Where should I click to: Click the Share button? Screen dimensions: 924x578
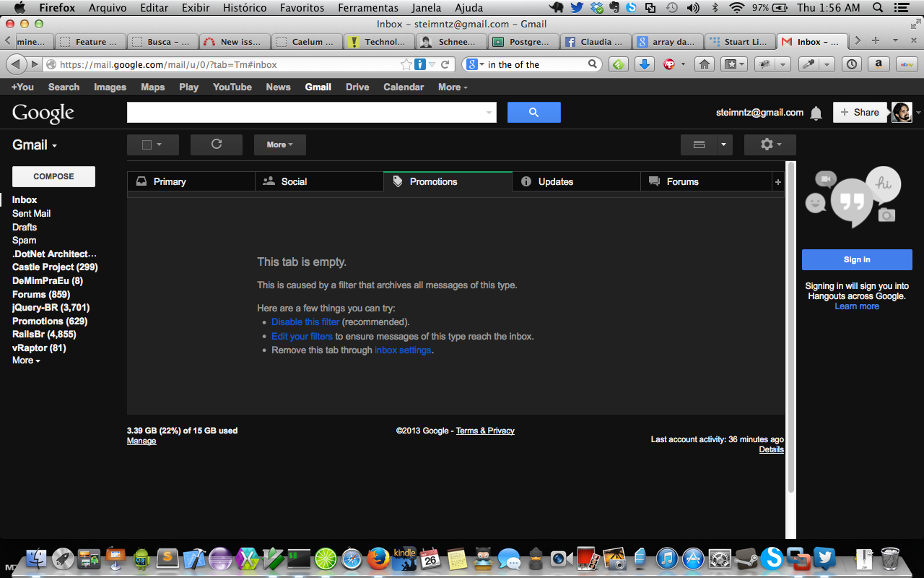(x=860, y=113)
